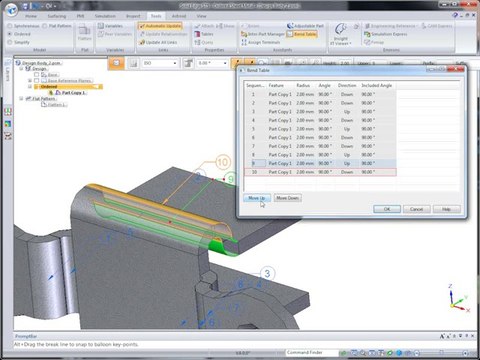
Task: Click the Bend Table ribbon command
Action: [302, 34]
